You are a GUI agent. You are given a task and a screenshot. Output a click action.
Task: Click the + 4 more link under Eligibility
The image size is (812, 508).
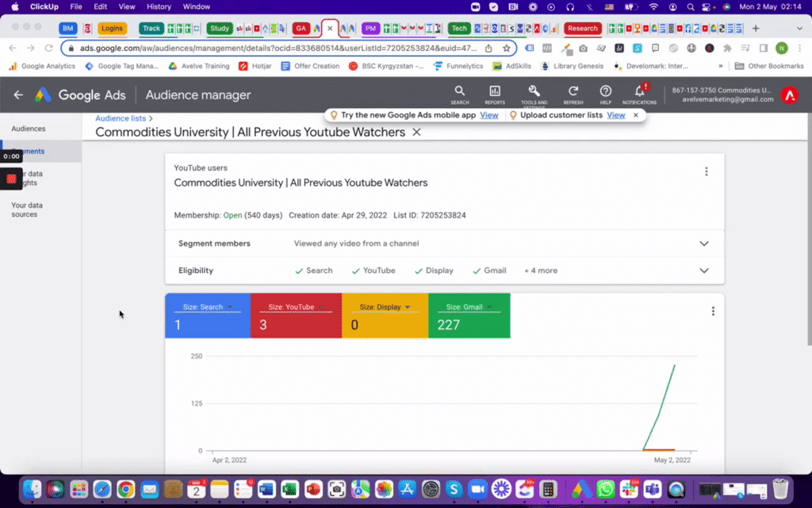[540, 270]
